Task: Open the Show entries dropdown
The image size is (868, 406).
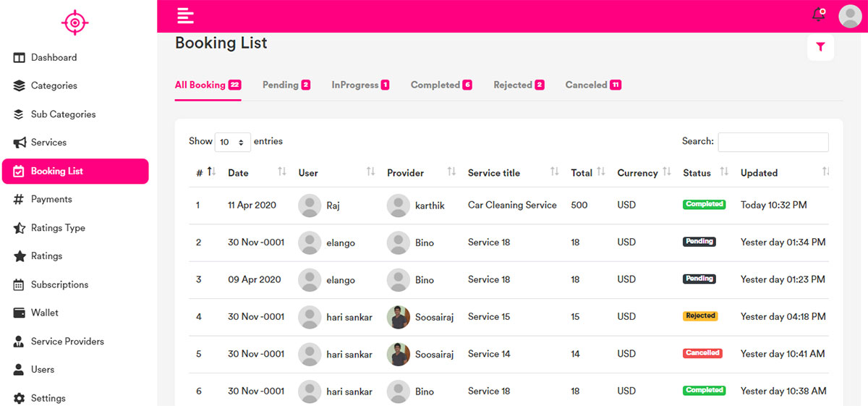Action: tap(233, 142)
